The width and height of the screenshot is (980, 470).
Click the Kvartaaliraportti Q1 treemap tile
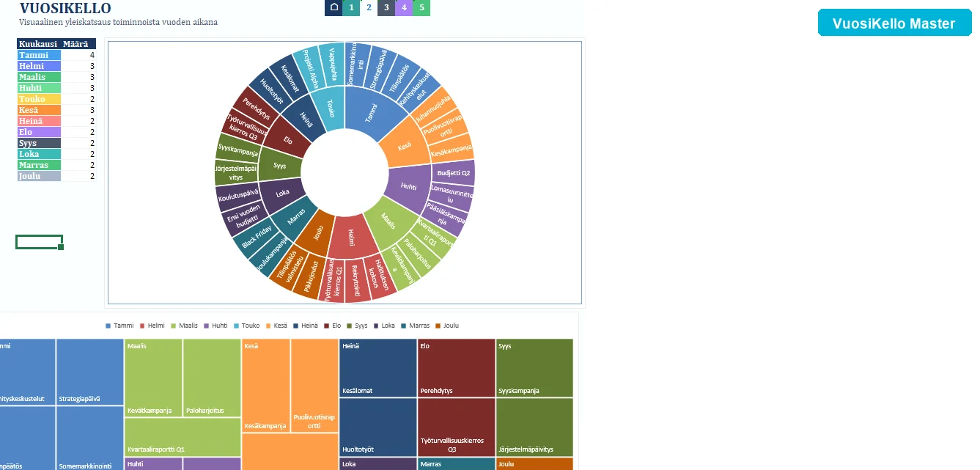tap(183, 437)
